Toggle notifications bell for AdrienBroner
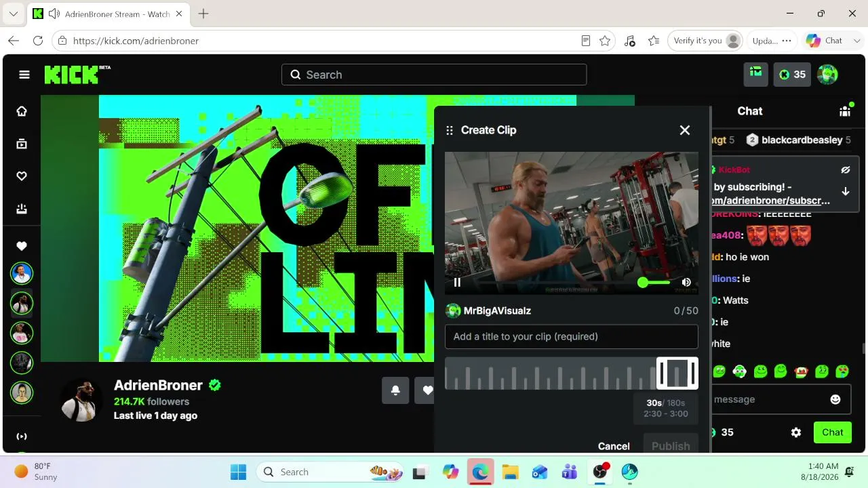 (x=395, y=390)
